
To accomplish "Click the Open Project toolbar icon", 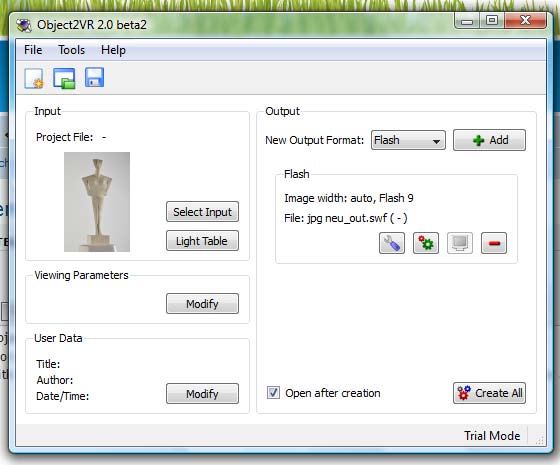I will 64,78.
